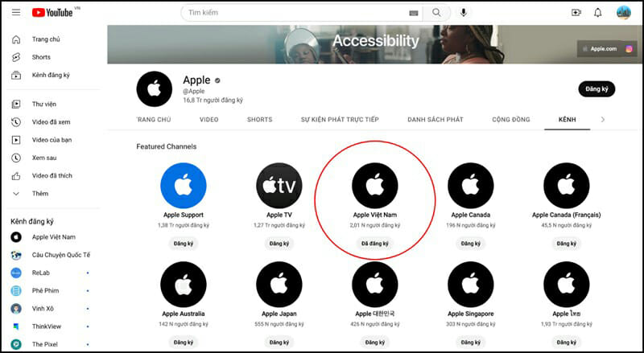Expand the Thêm sidebar section
The width and height of the screenshot is (644, 353).
pos(39,194)
